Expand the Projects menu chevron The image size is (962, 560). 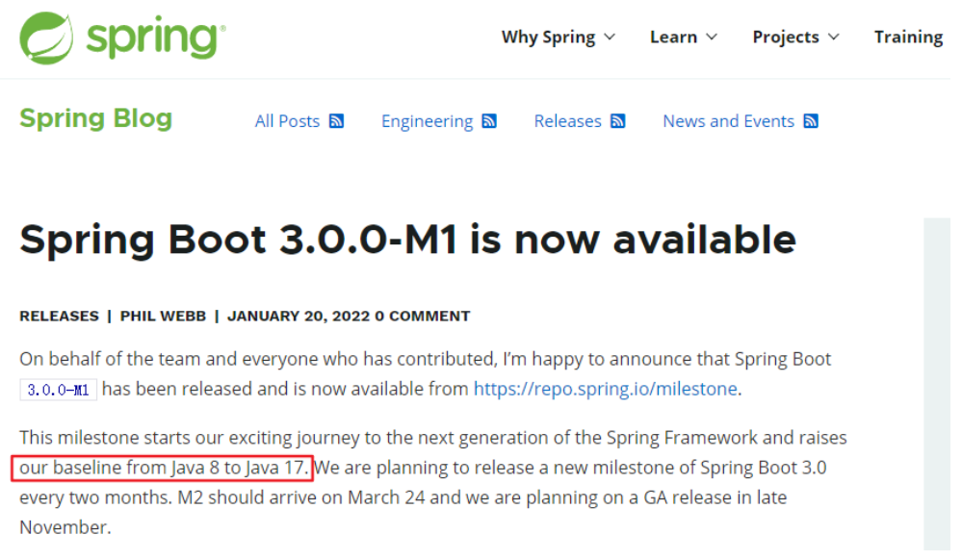[x=833, y=38]
